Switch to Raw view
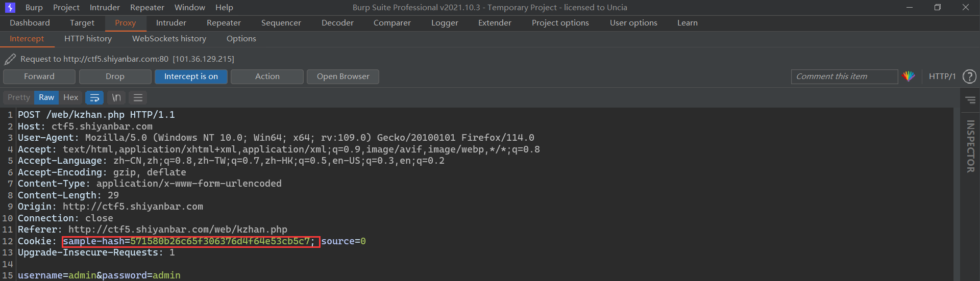 [x=46, y=97]
